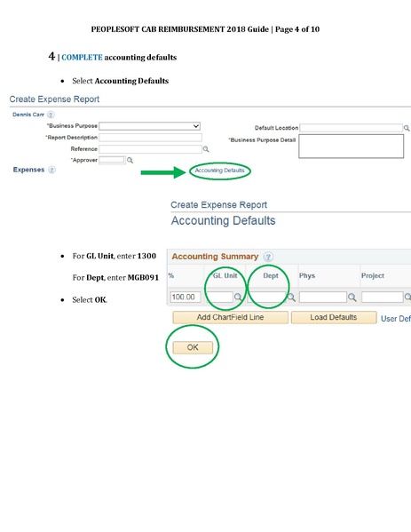
Task: Open Phys lookup magnifier
Action: pyautogui.click(x=352, y=298)
